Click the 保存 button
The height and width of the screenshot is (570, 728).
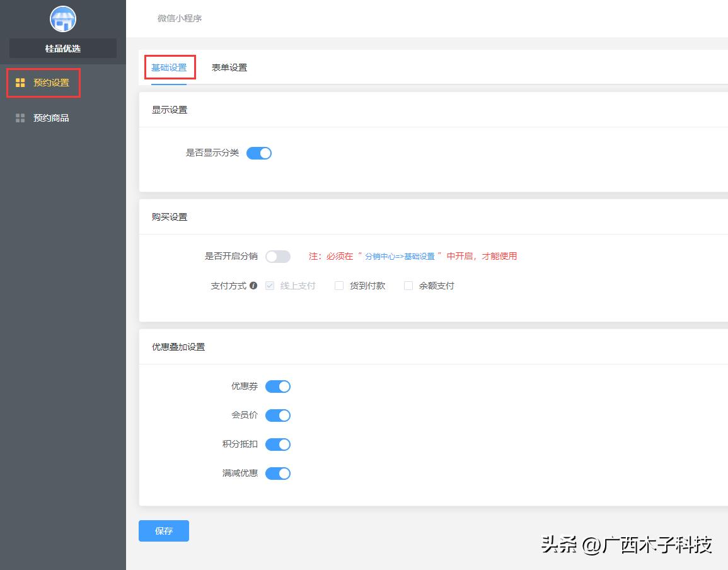(163, 531)
